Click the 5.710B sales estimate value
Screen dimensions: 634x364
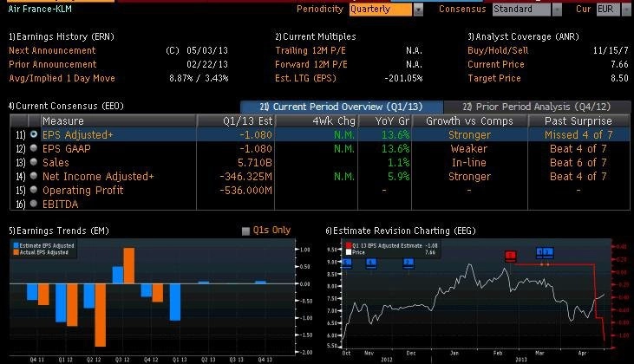[255, 162]
